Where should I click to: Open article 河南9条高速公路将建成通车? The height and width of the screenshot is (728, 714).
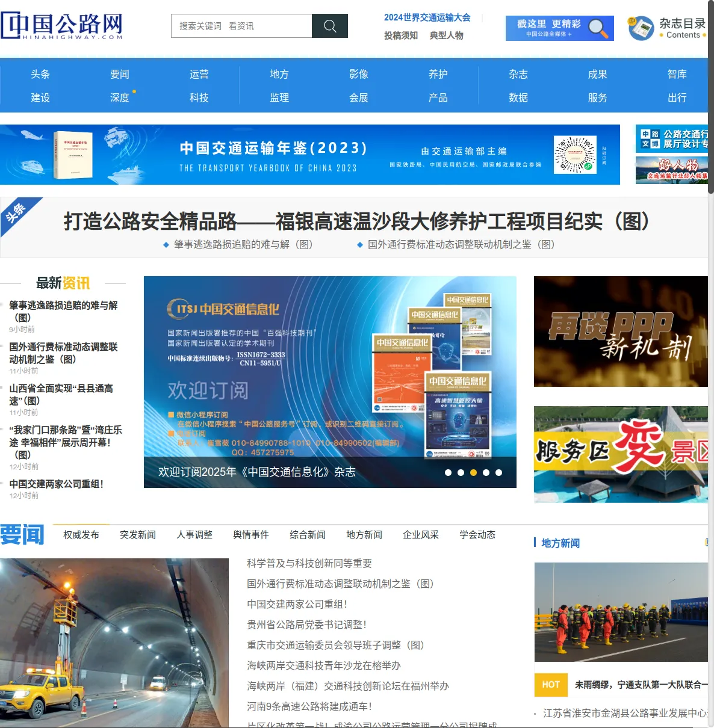coord(309,706)
